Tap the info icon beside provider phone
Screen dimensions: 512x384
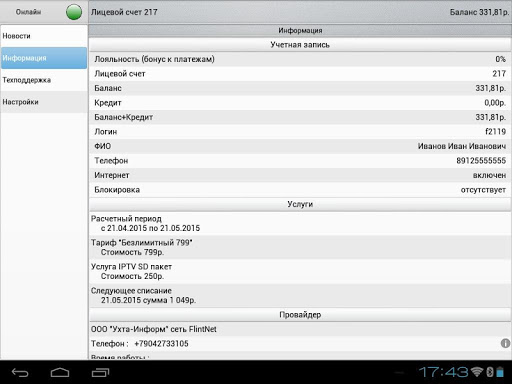505,343
